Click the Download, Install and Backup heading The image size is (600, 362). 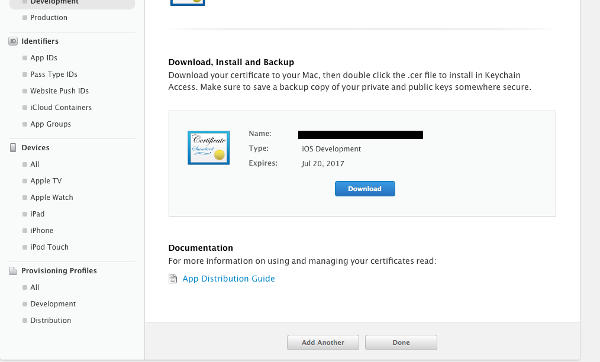tap(231, 62)
